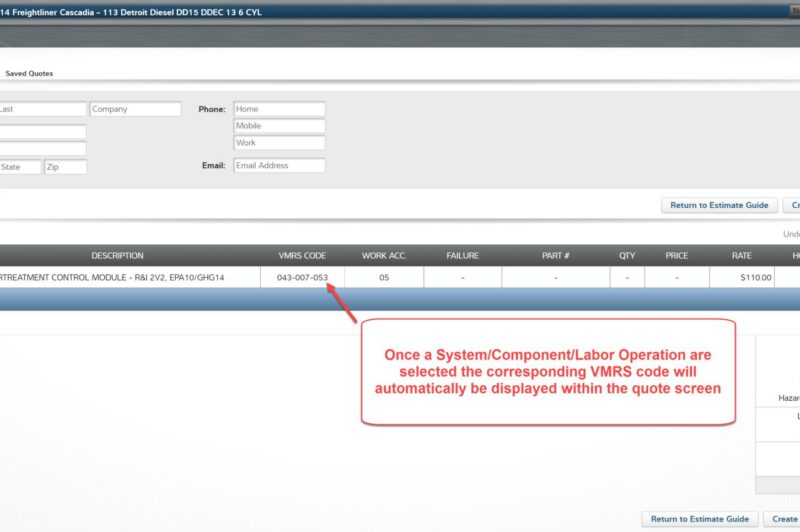Screen dimensions: 800x532
Task: Select the Work Acc. value 05
Action: (x=384, y=278)
